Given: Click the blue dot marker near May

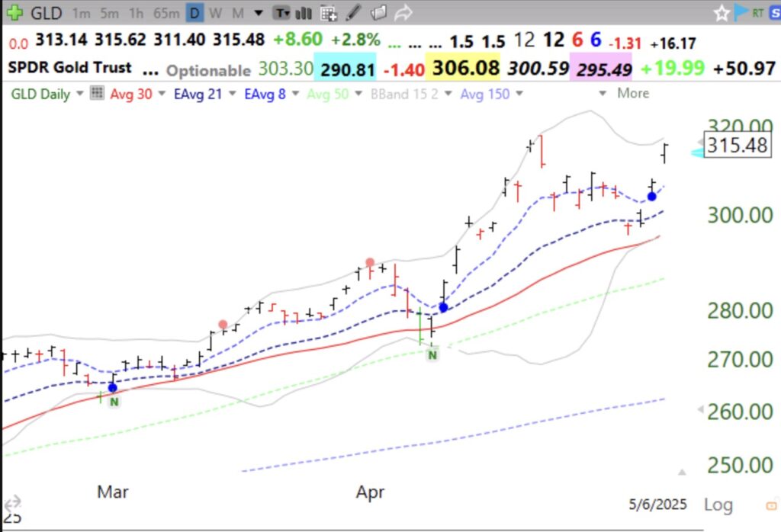Looking at the screenshot, I should coord(651,197).
